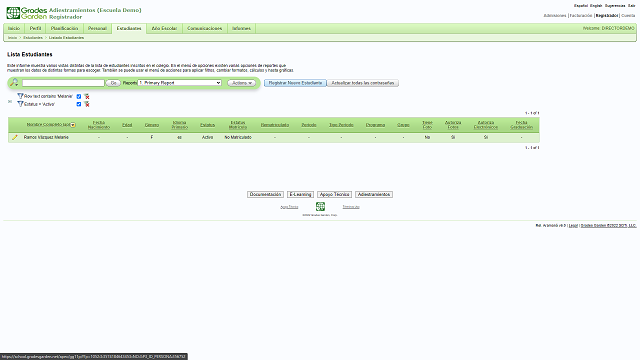Sort by Nombre Completo column header
Screen dimensions: 640x360
pos(48,124)
